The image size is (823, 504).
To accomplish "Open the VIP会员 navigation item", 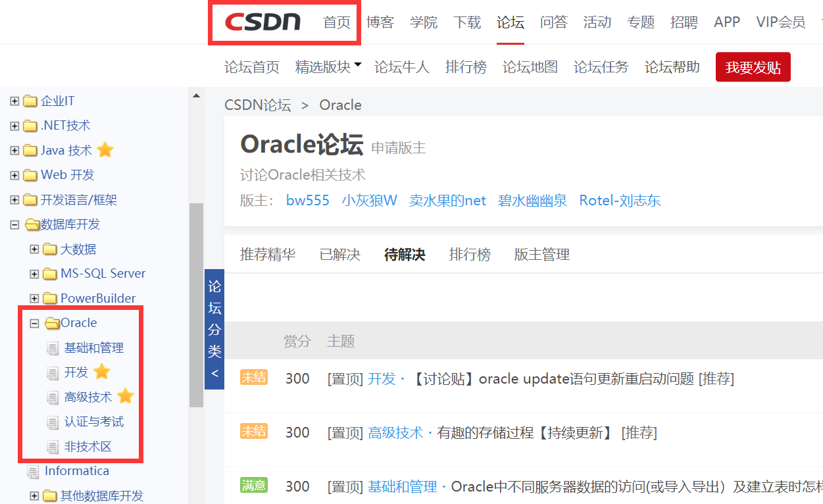I will click(781, 22).
